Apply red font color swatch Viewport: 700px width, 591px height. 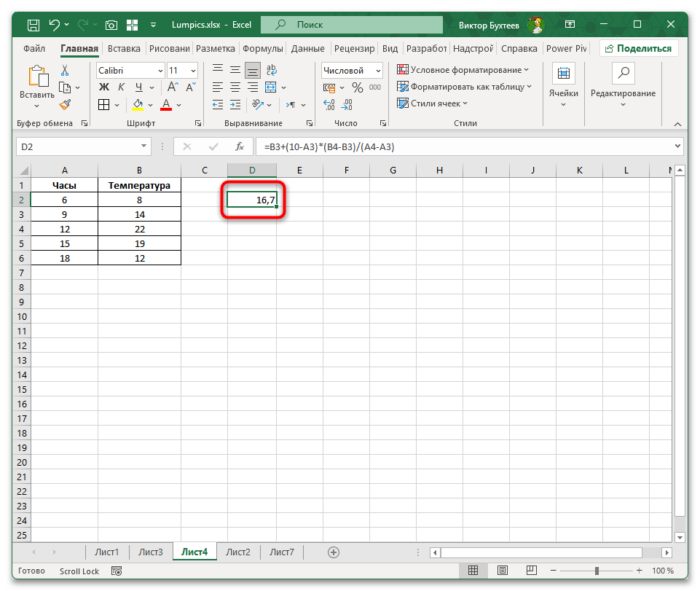[166, 105]
